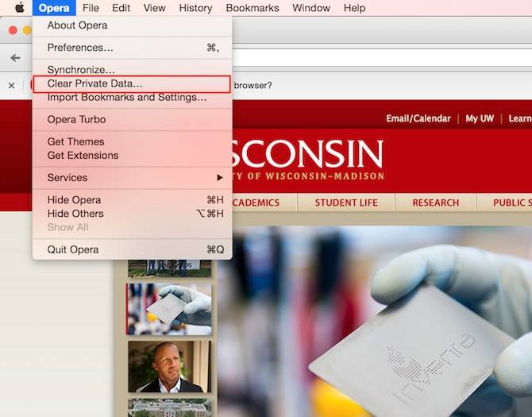
Task: Select the man in suit thumbnail
Action: pos(170,367)
